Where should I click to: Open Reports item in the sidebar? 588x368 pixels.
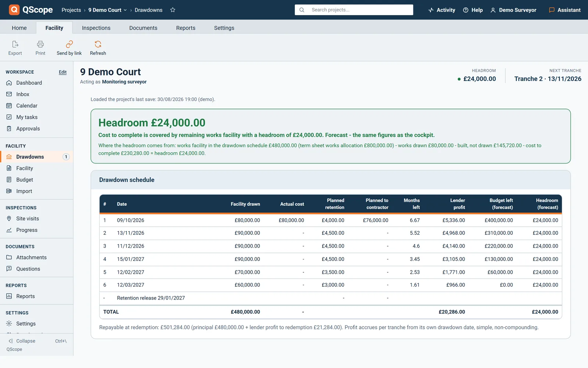(x=36, y=296)
